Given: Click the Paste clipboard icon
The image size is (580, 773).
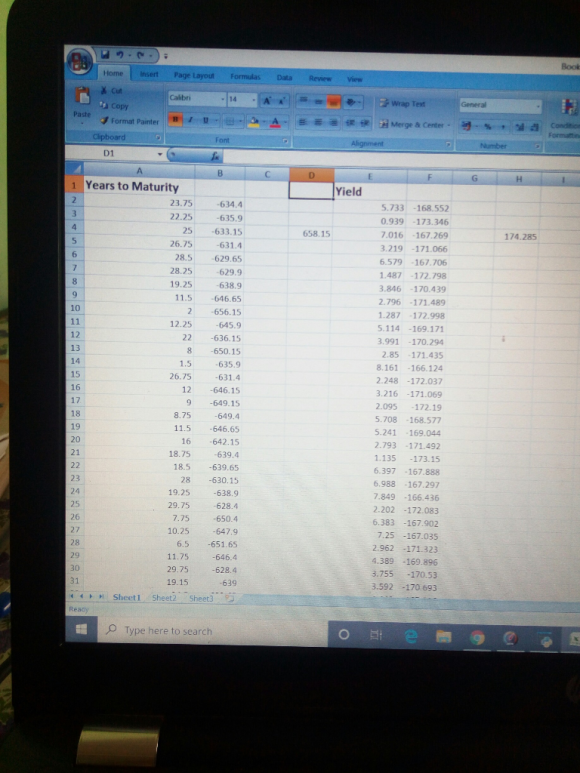Looking at the screenshot, I should point(82,96).
